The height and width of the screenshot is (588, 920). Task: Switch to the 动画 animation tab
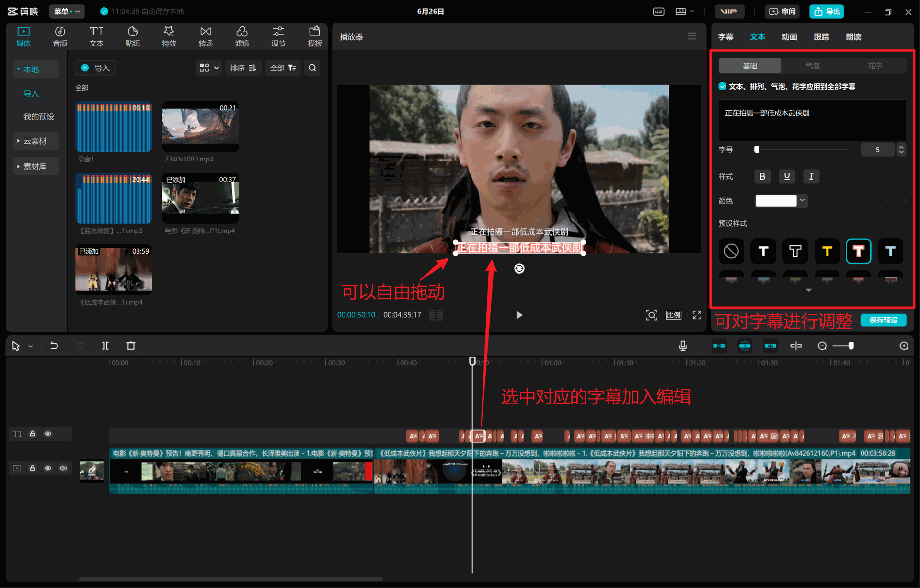coord(789,37)
